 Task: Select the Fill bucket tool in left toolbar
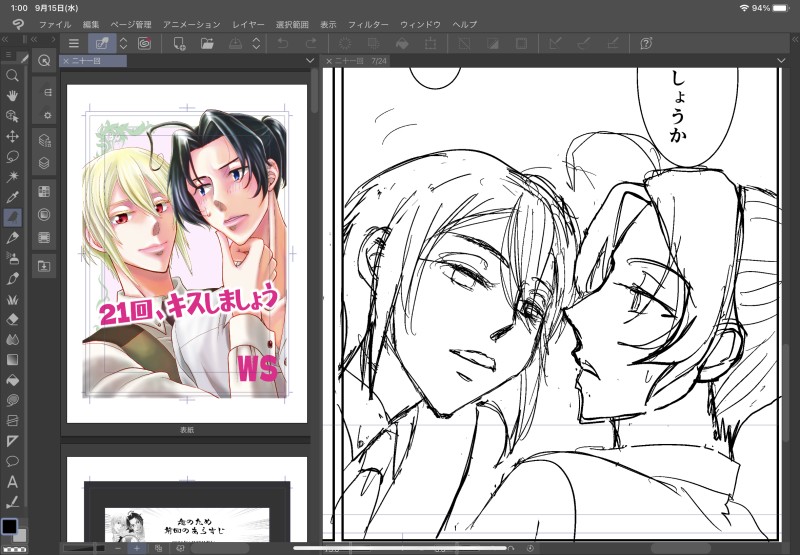[12, 380]
